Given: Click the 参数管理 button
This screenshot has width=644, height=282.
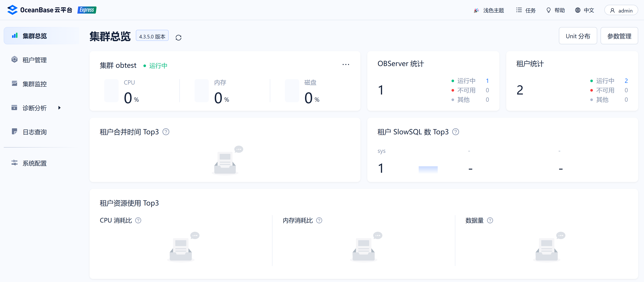Looking at the screenshot, I should (619, 36).
